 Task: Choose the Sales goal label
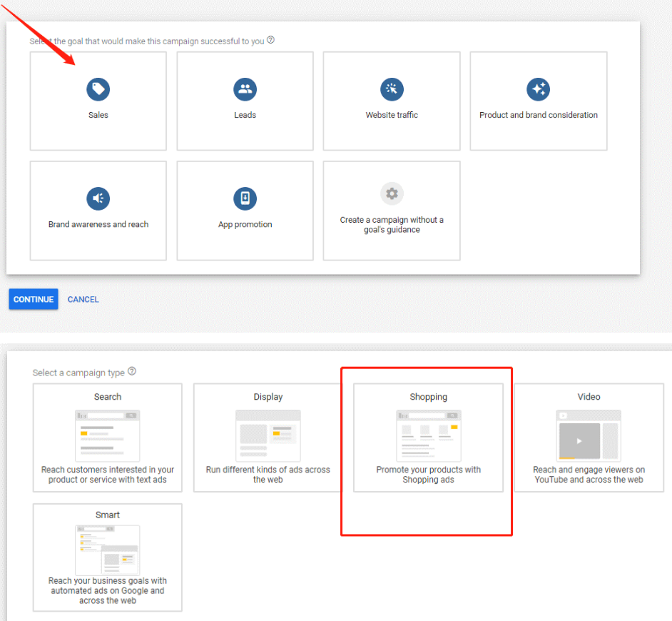tap(98, 115)
